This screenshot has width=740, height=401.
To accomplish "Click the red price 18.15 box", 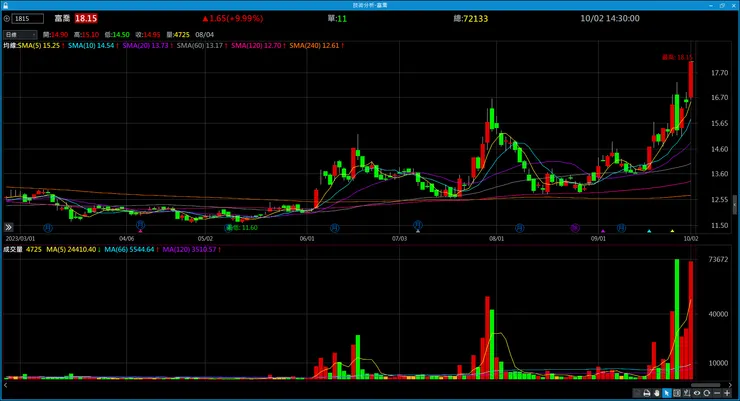I will 86,19.
